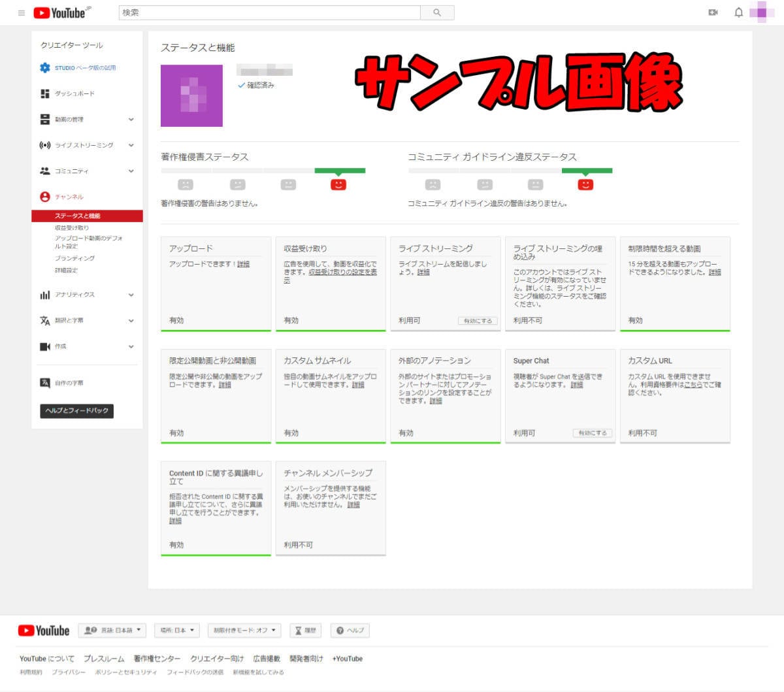Open the language 日本語 dropdown
The image size is (784, 692).
112,631
